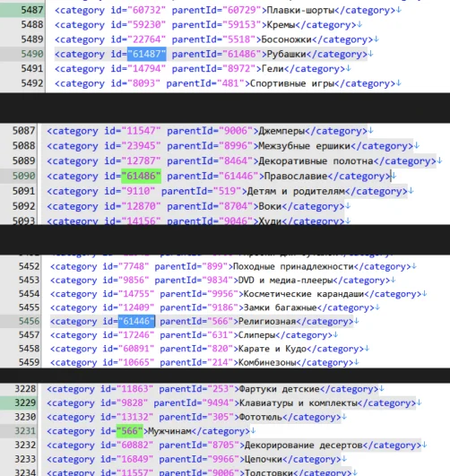Click "Межзубные ершики" text

(x=305, y=146)
